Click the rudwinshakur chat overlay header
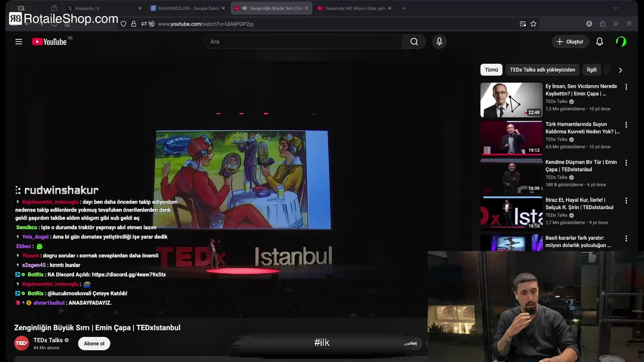 57,190
